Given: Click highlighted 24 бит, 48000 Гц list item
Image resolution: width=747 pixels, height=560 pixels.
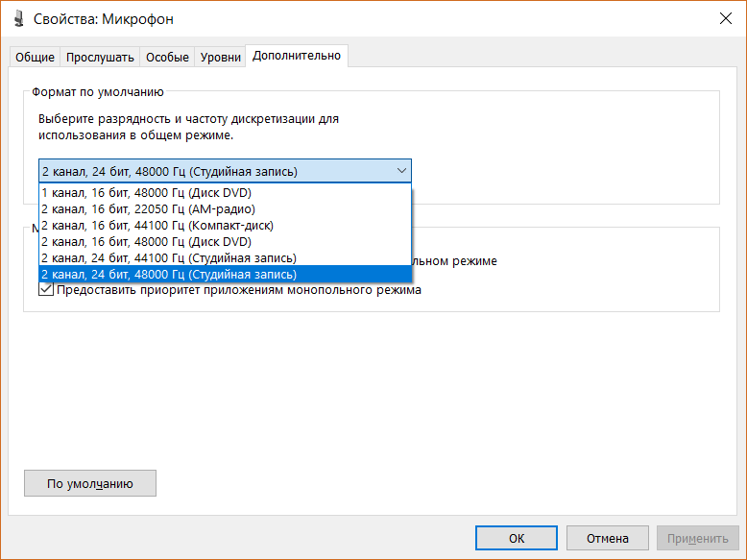Looking at the screenshot, I should coord(168,274).
